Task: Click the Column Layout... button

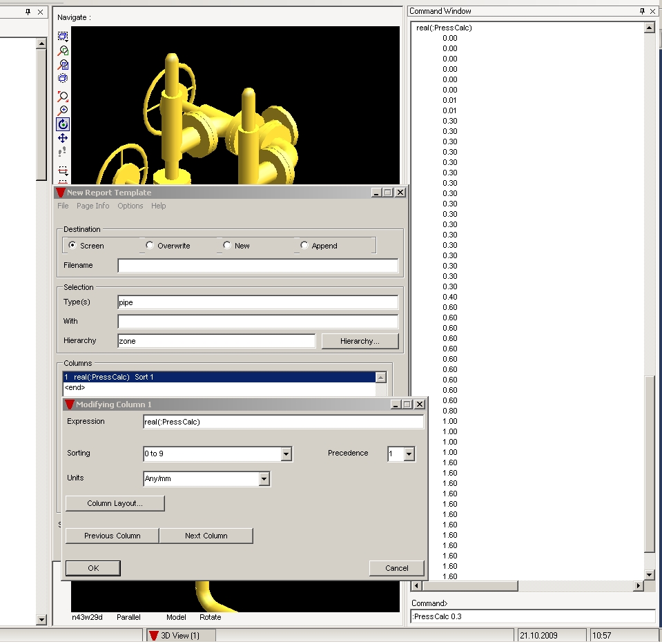Action: (x=115, y=503)
